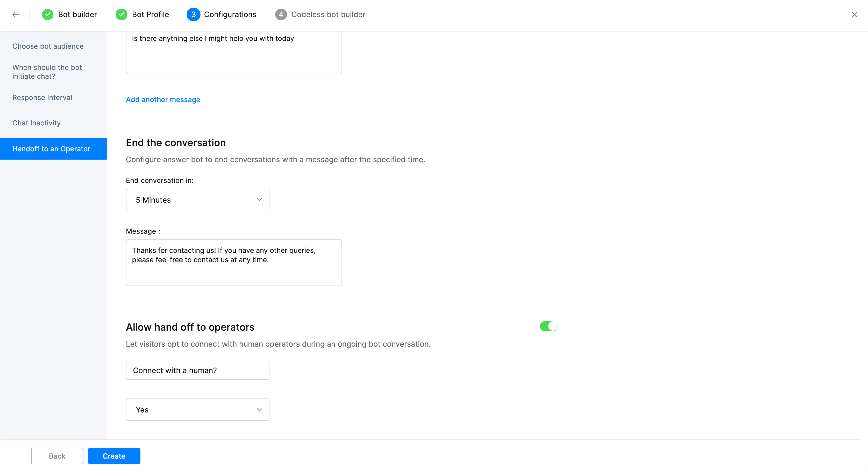The image size is (868, 470).
Task: Click chevron of 5 Minutes dropdown
Action: coord(259,200)
